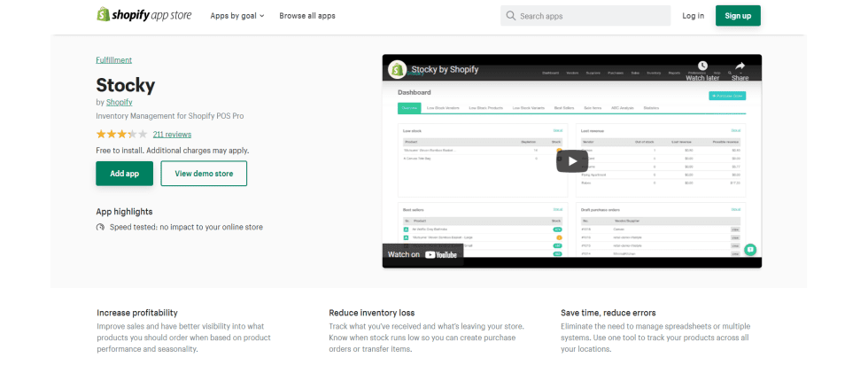Image resolution: width=868 pixels, height=381 pixels.
Task: Open the Apps by goal dropdown
Action: click(237, 16)
